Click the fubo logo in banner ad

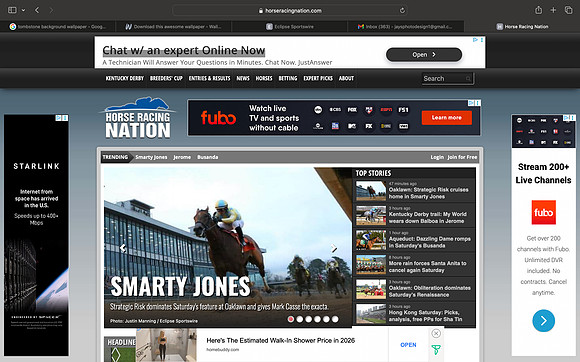tap(218, 118)
